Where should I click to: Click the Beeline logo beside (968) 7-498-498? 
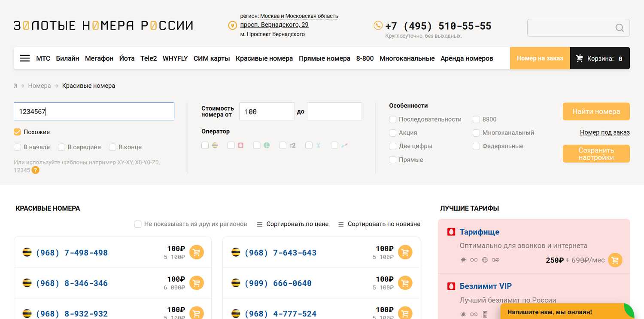[x=27, y=252]
